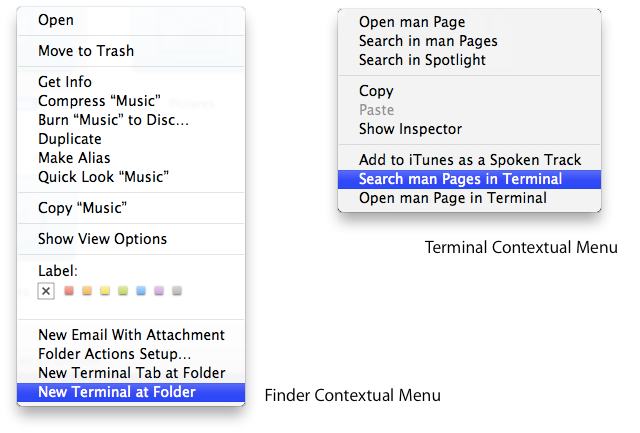Choose Show View Options
The width and height of the screenshot is (640, 433).
102,239
